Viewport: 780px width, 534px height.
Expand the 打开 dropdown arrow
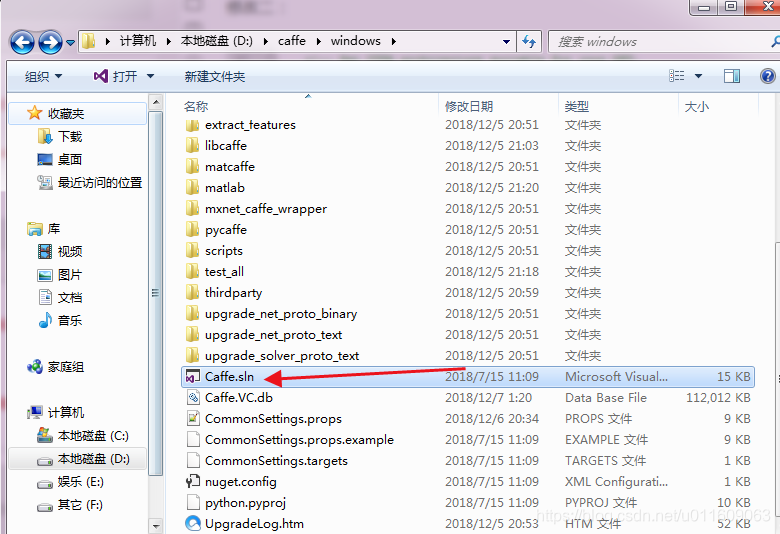150,77
